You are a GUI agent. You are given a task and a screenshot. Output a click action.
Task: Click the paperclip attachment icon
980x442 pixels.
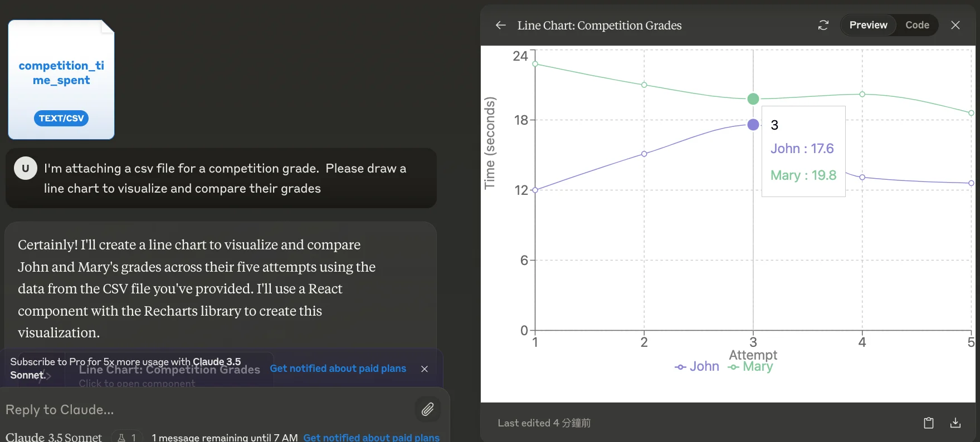click(428, 409)
